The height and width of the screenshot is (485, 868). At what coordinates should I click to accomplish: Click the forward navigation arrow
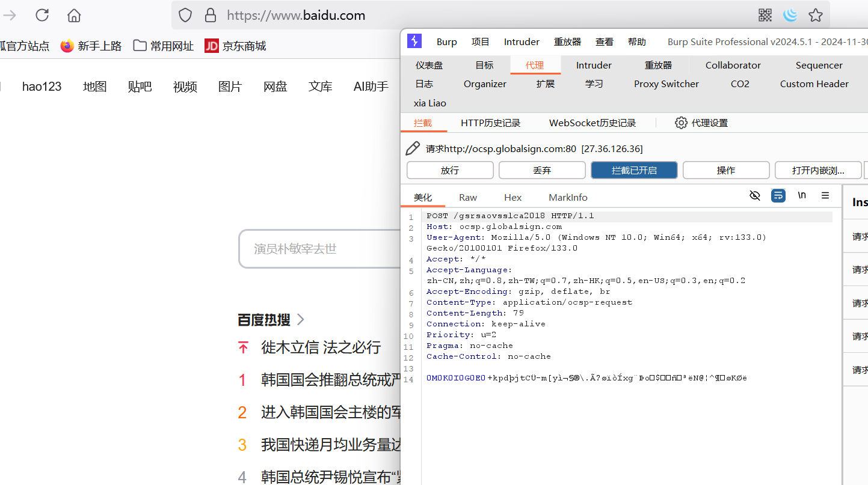click(x=10, y=15)
